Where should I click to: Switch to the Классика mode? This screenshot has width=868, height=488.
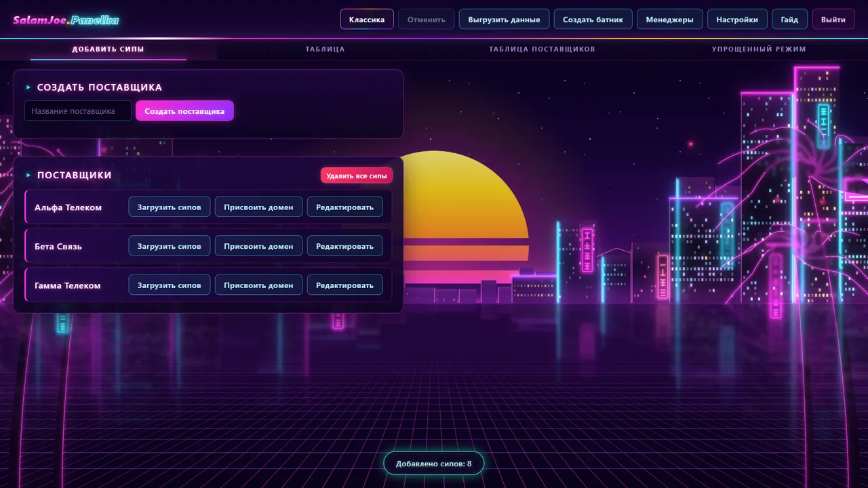coord(367,20)
